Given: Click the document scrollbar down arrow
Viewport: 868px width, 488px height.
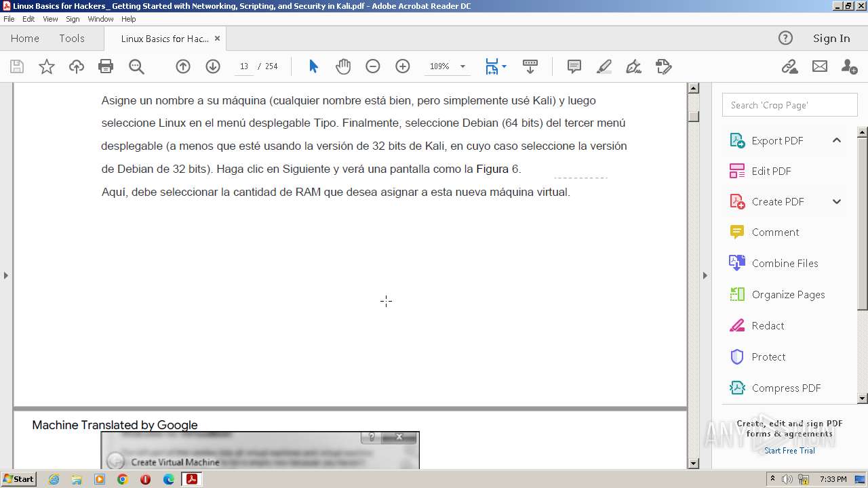Looking at the screenshot, I should [693, 464].
